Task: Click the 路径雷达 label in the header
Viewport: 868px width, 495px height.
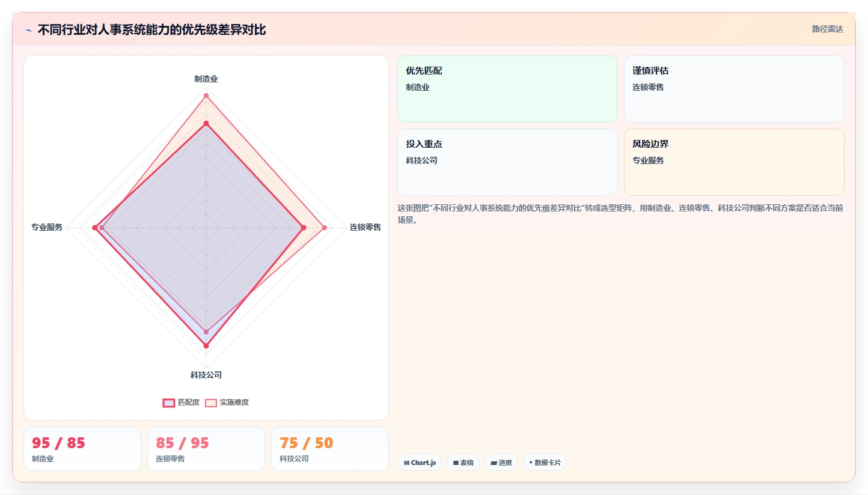Action: tap(828, 29)
